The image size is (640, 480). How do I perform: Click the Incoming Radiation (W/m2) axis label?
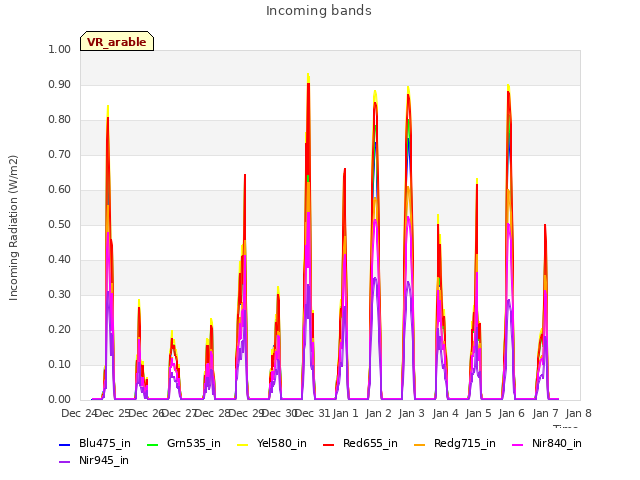click(x=13, y=228)
